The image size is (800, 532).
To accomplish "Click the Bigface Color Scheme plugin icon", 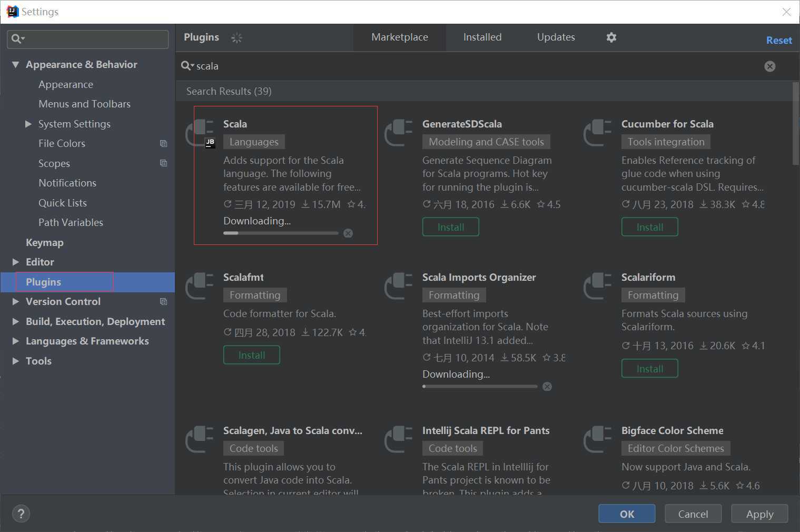I will tap(598, 439).
